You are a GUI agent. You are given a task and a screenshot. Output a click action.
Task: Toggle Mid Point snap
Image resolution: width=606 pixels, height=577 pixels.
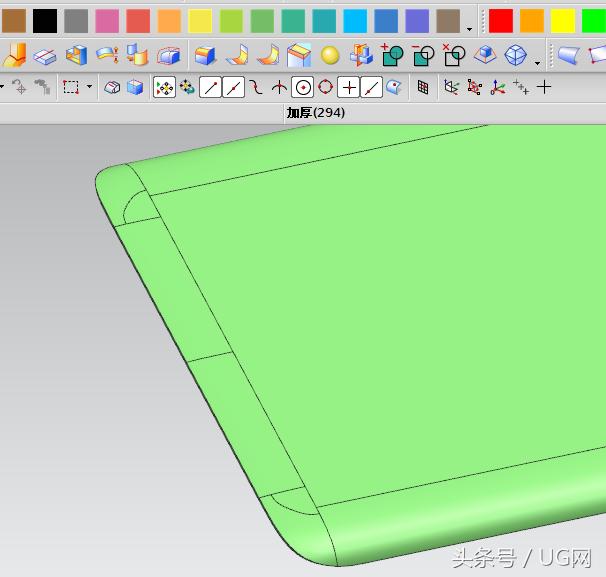[233, 87]
